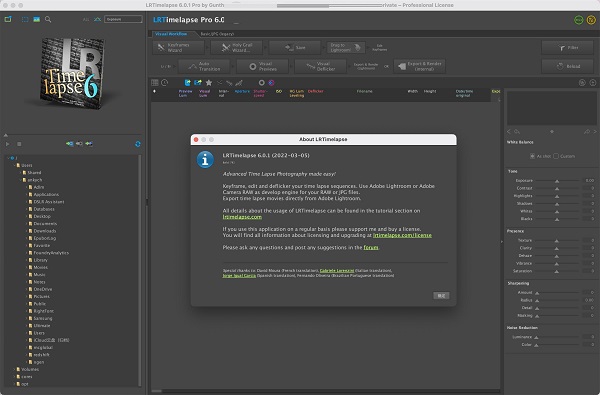Click the Exposure slider handle
This screenshot has width=600, height=395.
pos(557,181)
